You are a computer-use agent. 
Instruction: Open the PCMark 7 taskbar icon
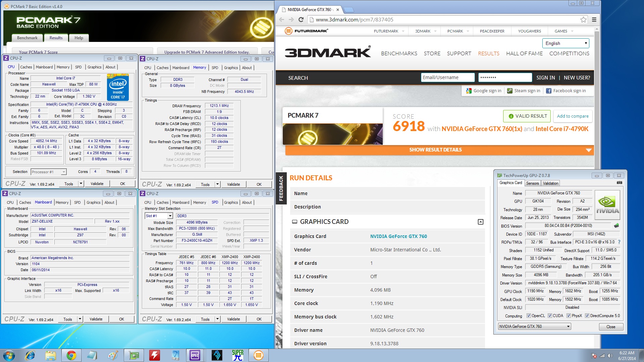[258, 355]
